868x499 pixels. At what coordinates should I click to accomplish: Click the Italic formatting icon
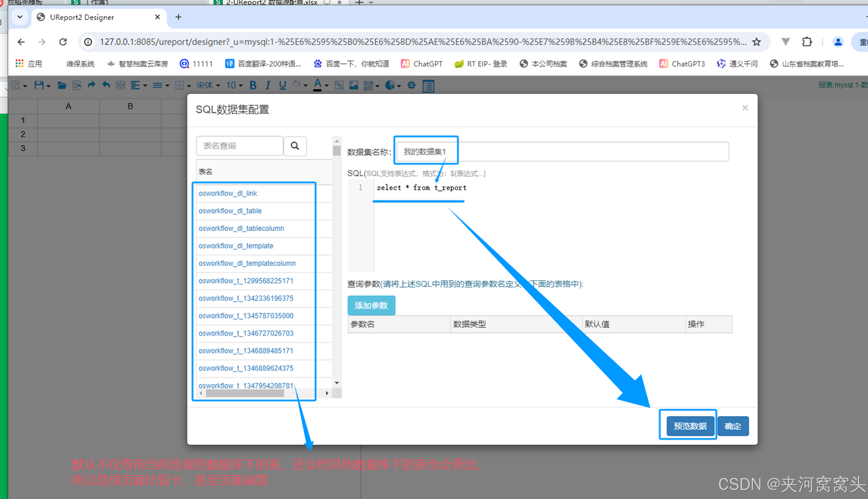pos(268,85)
